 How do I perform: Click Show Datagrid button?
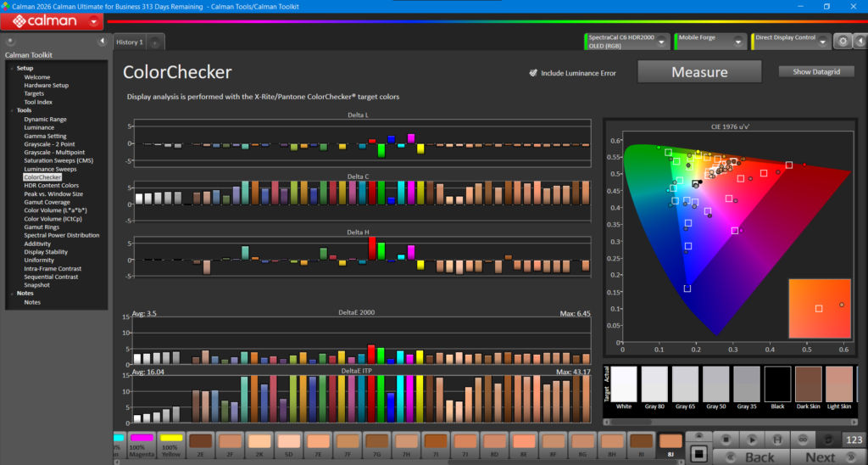(x=816, y=72)
